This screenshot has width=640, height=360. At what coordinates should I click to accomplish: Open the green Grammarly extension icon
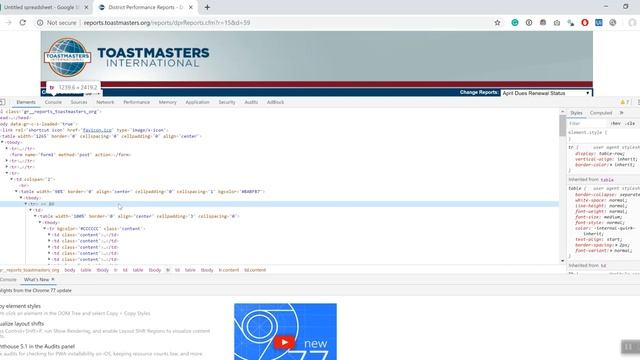(515, 23)
